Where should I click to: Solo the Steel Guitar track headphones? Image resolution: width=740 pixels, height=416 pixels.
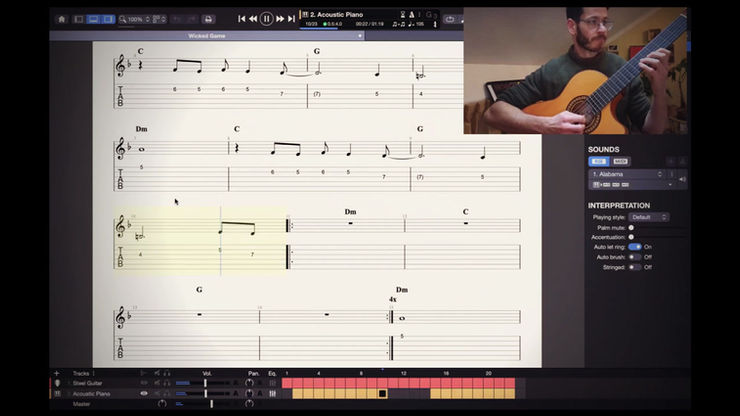pos(167,383)
